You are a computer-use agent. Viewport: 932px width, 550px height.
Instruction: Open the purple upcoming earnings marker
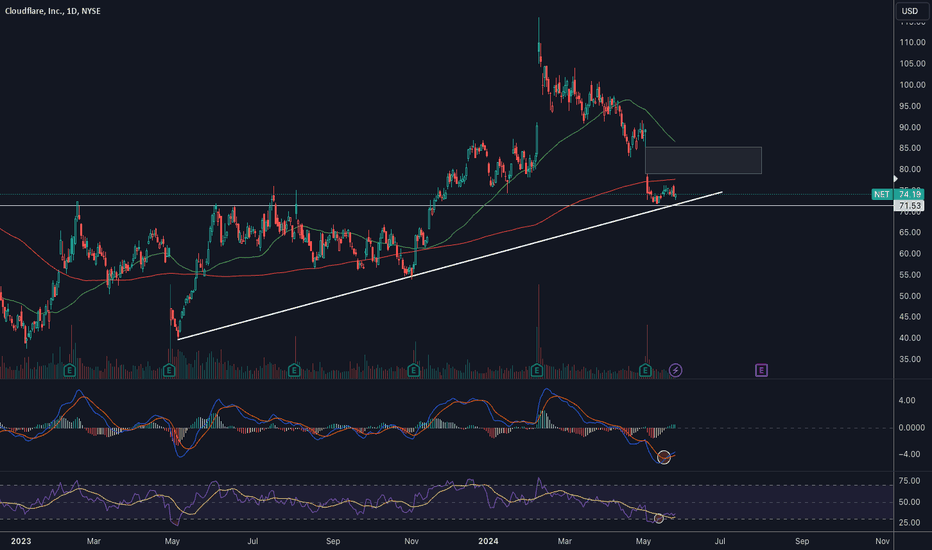coord(761,370)
